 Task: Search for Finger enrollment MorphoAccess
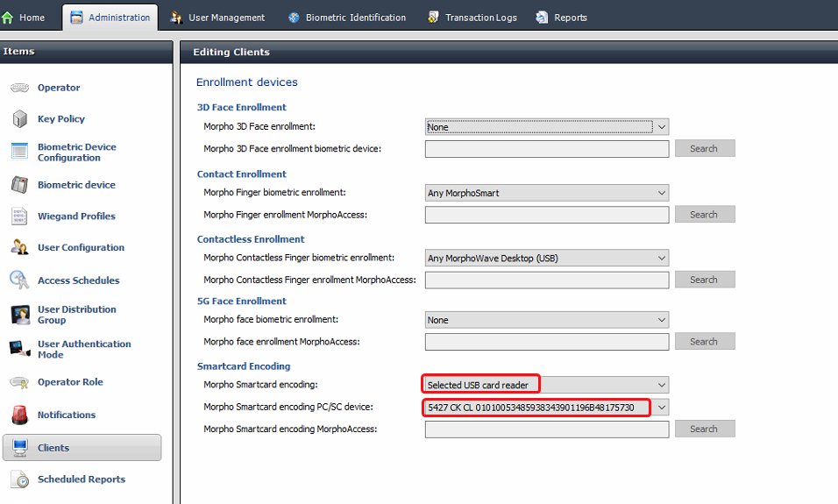click(705, 215)
